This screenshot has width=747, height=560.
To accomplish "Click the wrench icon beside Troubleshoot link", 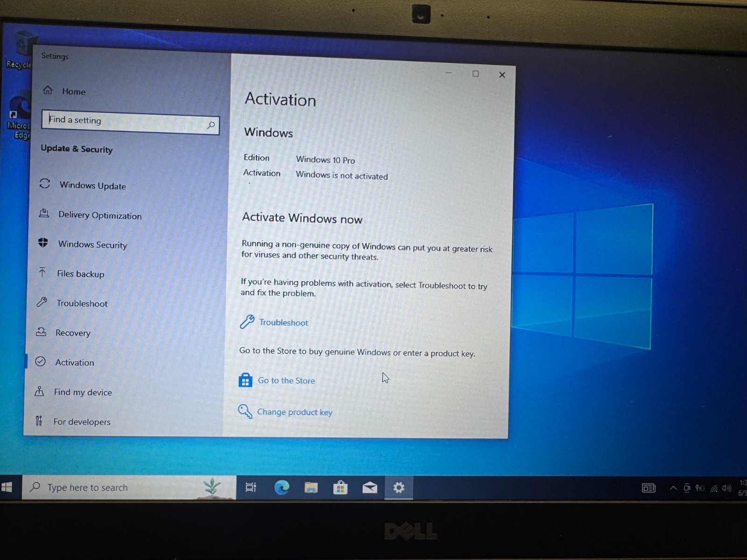I will coord(247,322).
